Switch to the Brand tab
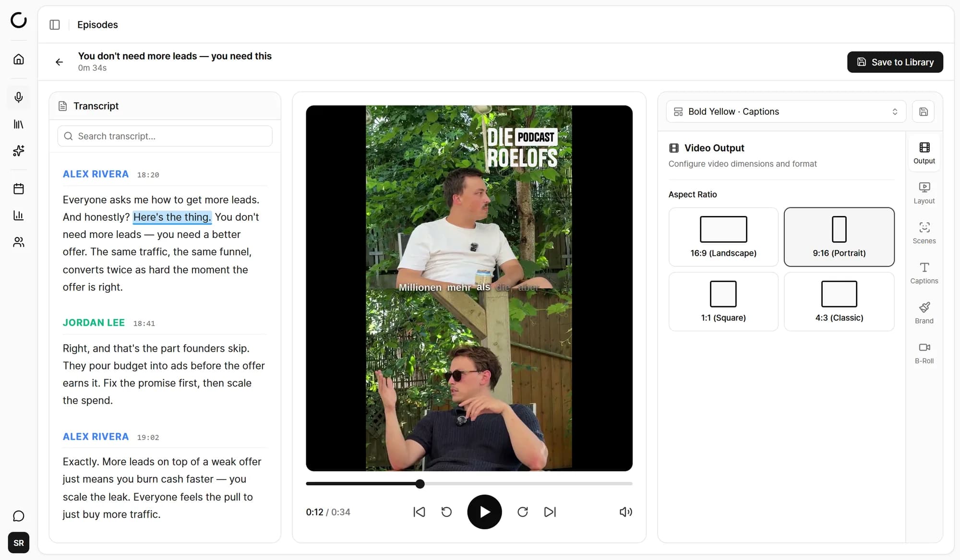This screenshot has height=560, width=960. point(924,313)
